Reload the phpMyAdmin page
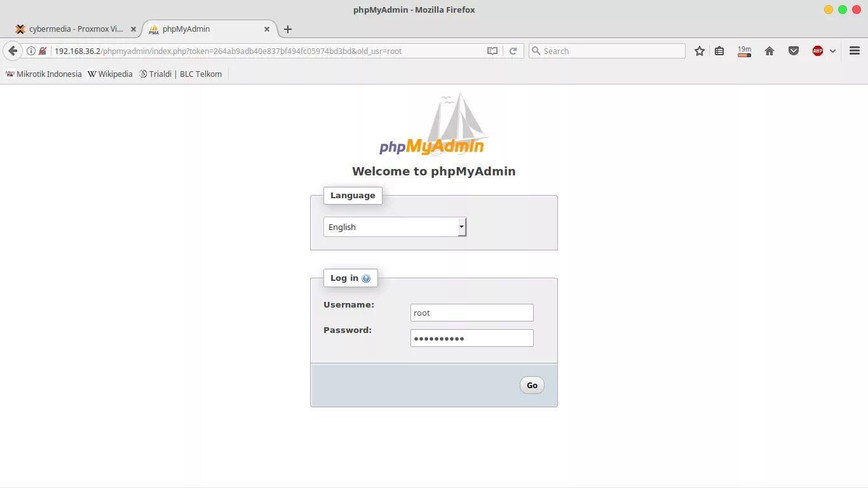868x488 pixels. [x=513, y=51]
